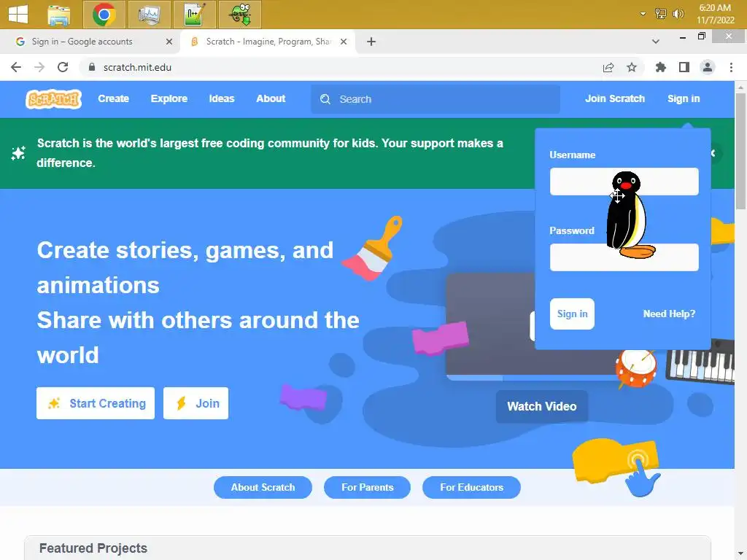Click the padlock site info icon
Viewport: 747px width, 560px height.
[92, 67]
